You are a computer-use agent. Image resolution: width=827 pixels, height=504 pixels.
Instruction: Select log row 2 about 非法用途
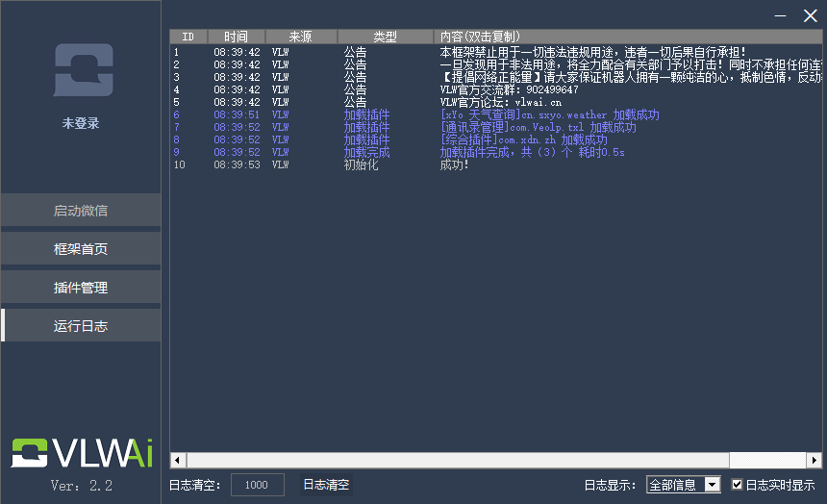(496, 64)
